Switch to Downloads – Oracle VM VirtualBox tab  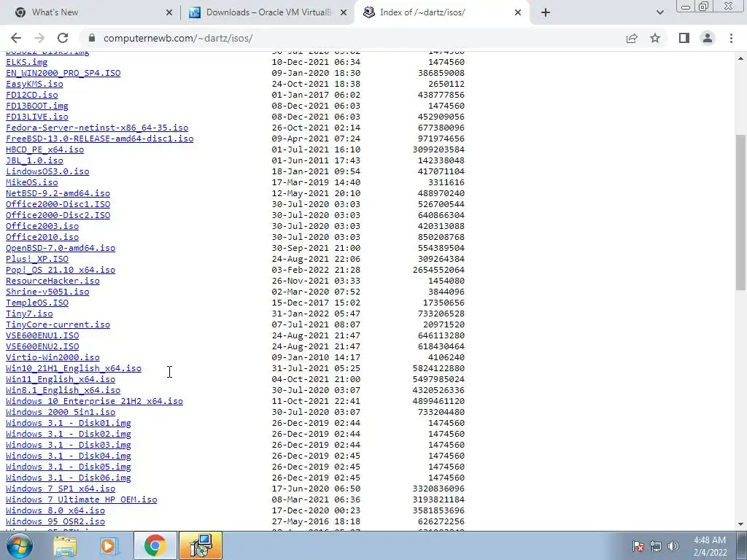[x=268, y=12]
